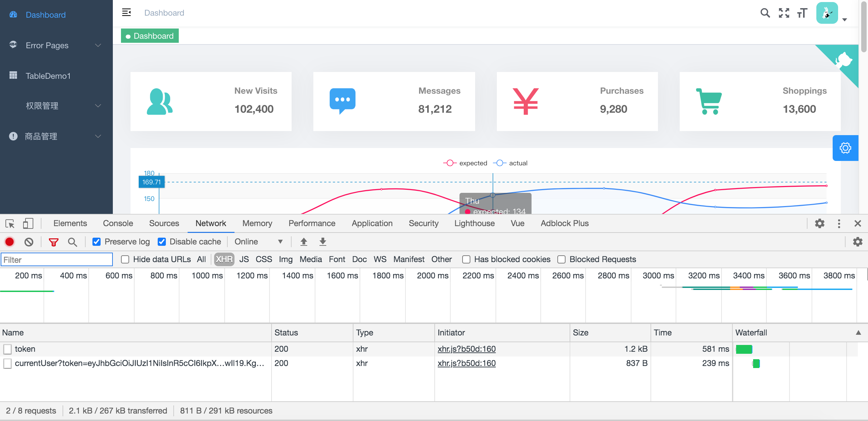Click the import HAR upload icon
Viewport: 868px width, 421px height.
pyautogui.click(x=304, y=242)
